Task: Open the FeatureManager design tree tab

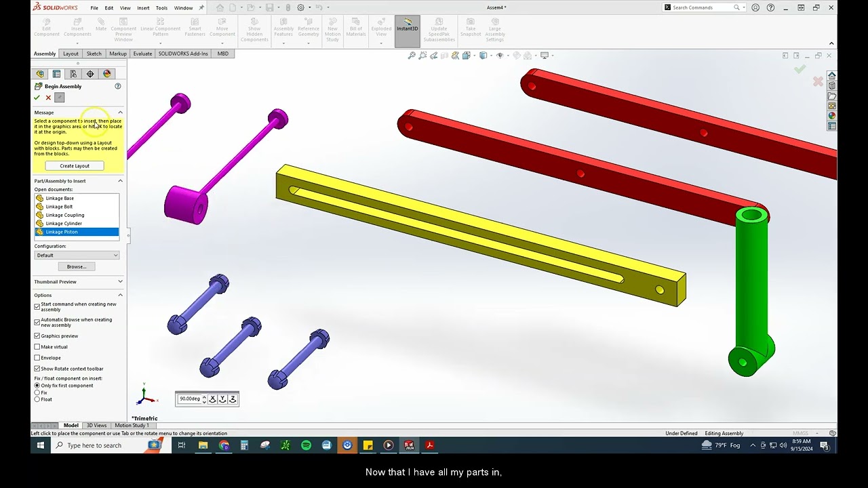Action: point(40,74)
